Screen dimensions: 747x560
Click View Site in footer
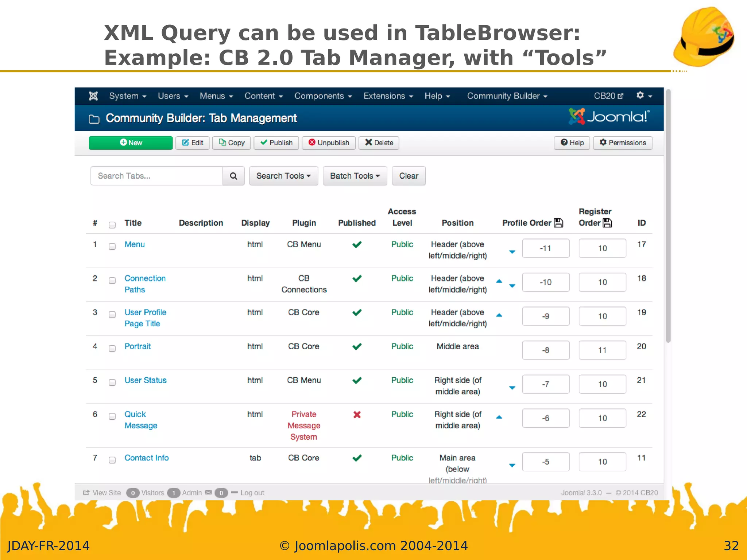click(x=102, y=493)
